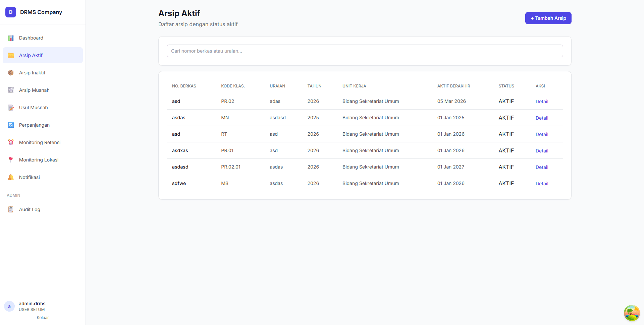Click the PR.01 classification code cell
This screenshot has height=325, width=644.
(x=227, y=150)
